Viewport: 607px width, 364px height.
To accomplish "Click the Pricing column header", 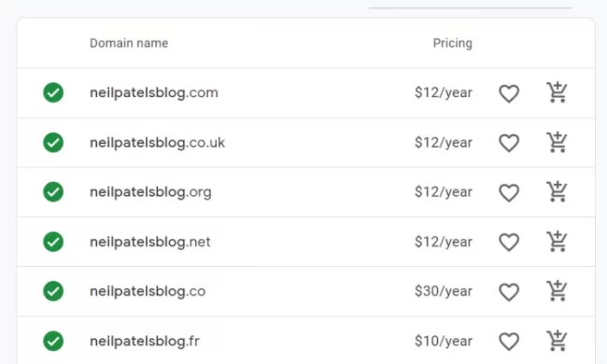I will 453,43.
